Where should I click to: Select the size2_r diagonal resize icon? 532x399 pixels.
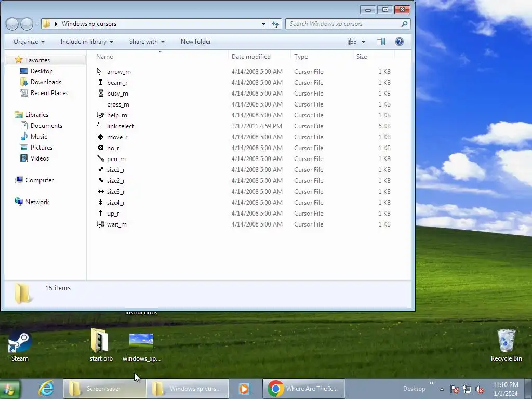(x=100, y=180)
